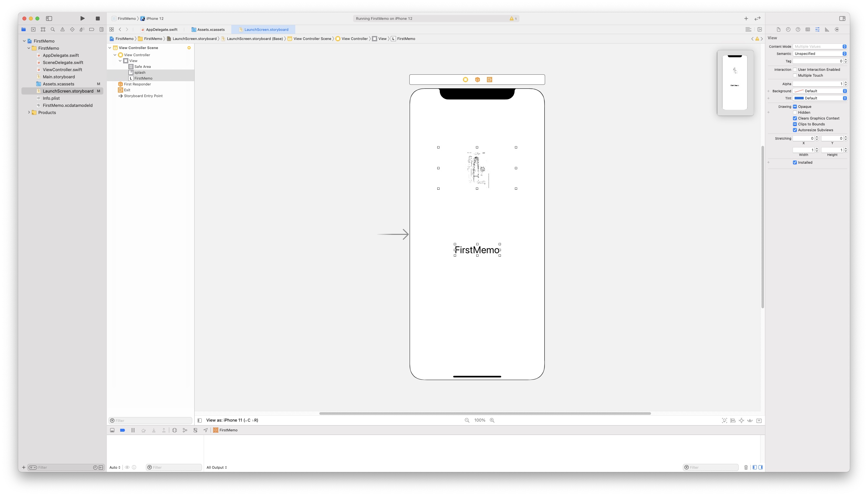Click the clear console trash icon
Screen dimensions: 868x496
pos(746,467)
